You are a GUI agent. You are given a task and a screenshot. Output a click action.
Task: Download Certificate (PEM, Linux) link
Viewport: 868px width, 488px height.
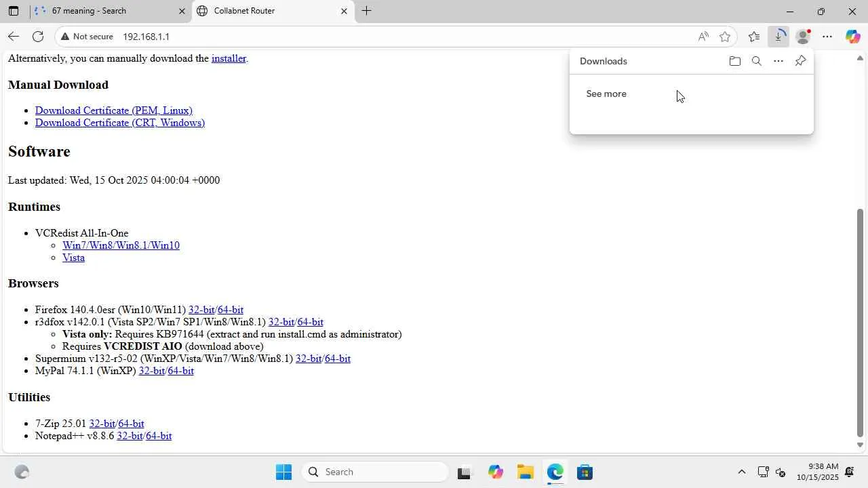114,110
